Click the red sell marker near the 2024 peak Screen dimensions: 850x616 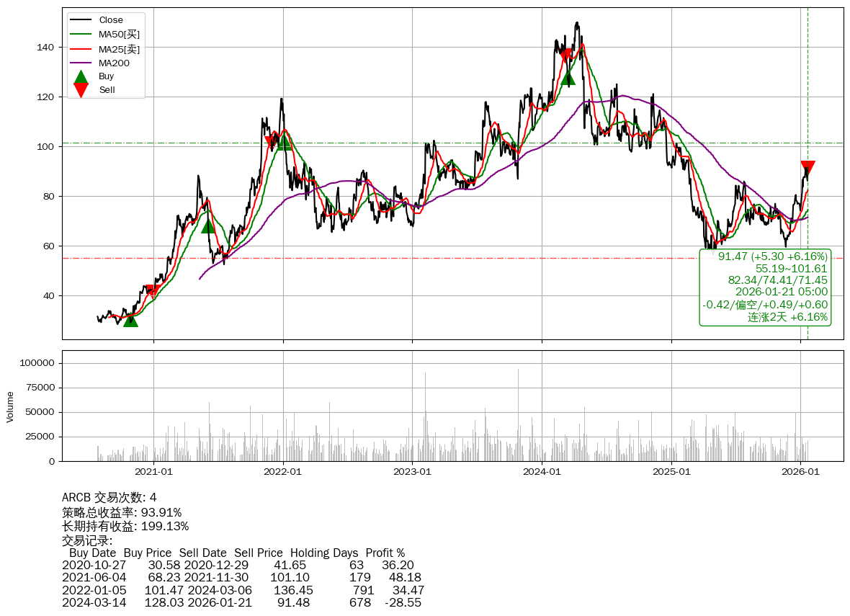coord(565,56)
